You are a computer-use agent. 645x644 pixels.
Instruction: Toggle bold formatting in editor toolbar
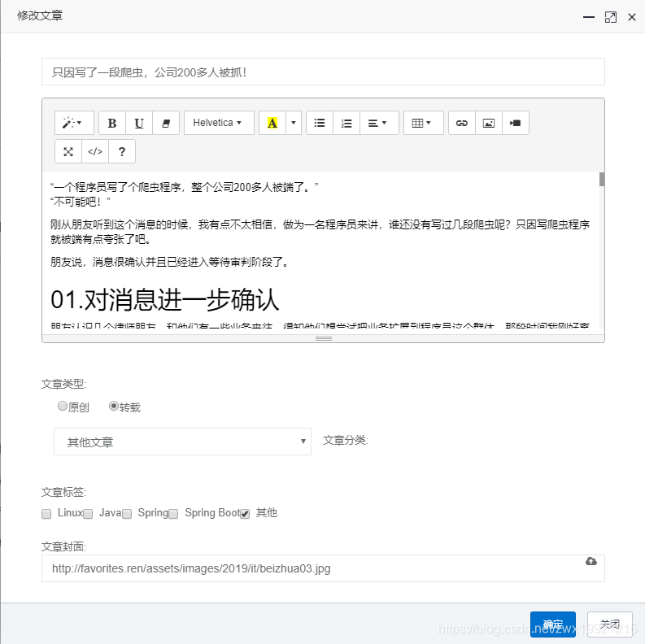point(112,123)
